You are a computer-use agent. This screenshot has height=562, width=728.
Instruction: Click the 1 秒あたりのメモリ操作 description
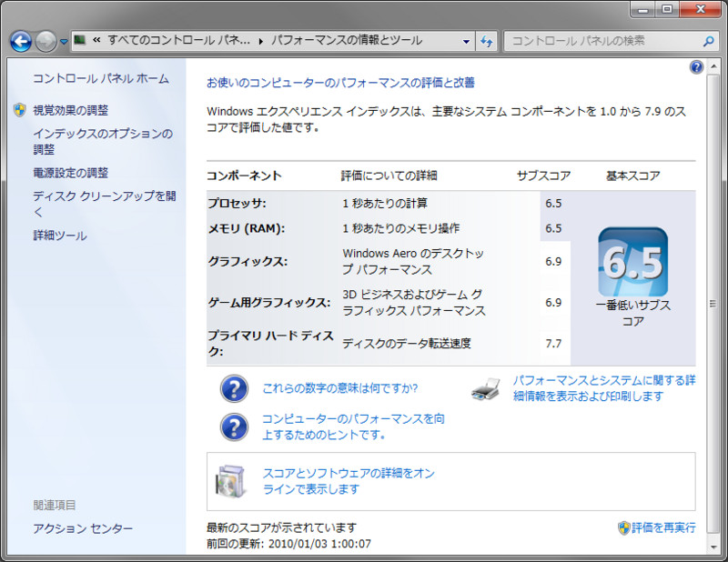coord(401,228)
